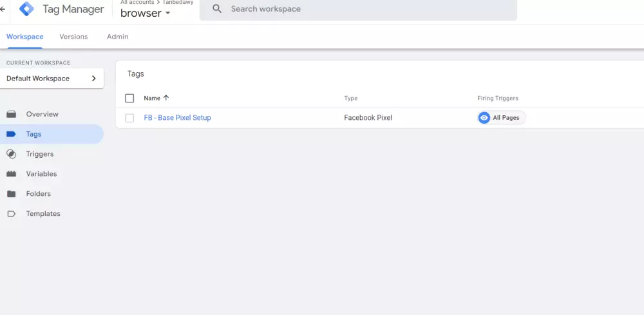644x315 pixels.
Task: Click the All accounts breadcrumb link
Action: 137,3
